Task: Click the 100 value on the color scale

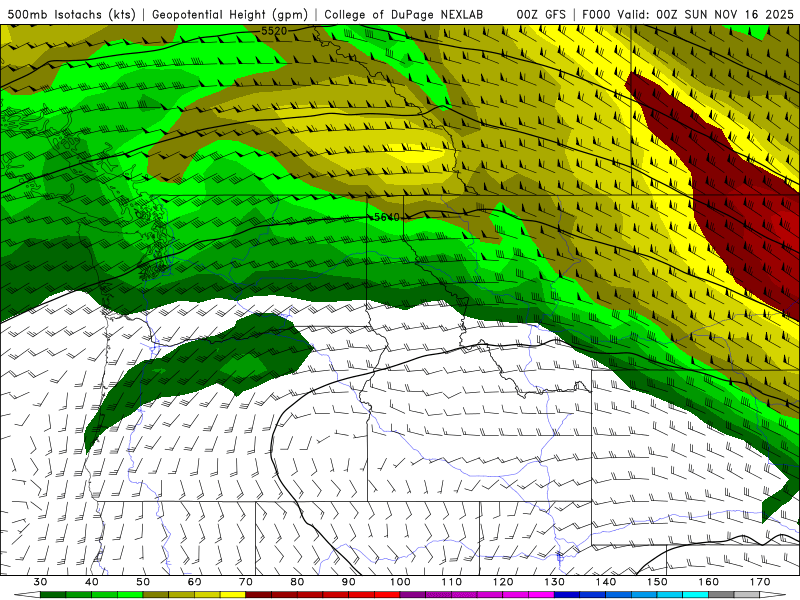Action: [400, 582]
